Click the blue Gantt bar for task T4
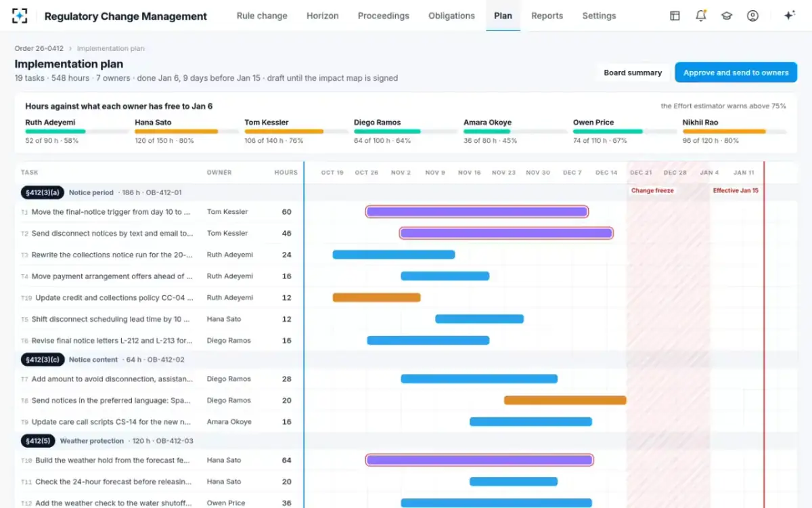Screen dimensions: 812x508 (445, 276)
